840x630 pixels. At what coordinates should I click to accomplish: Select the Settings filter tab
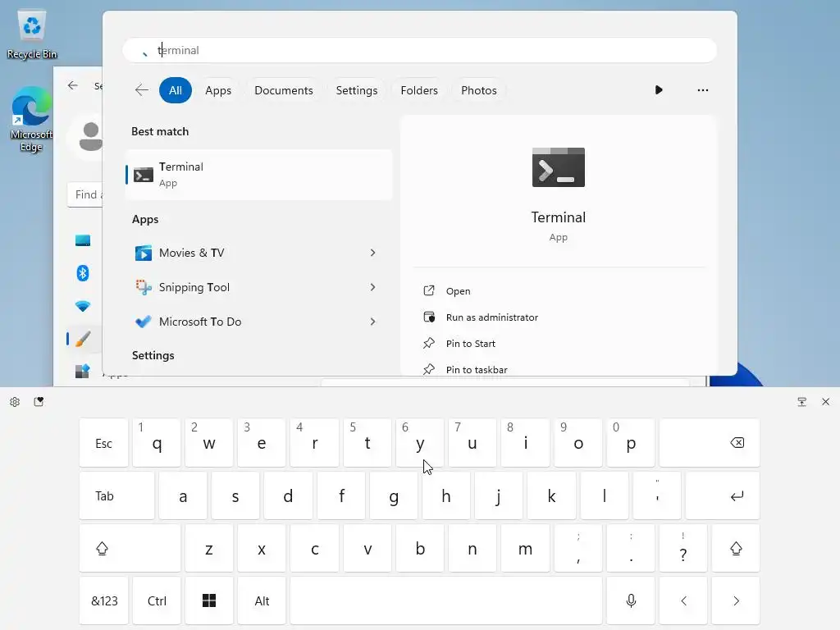click(x=356, y=90)
